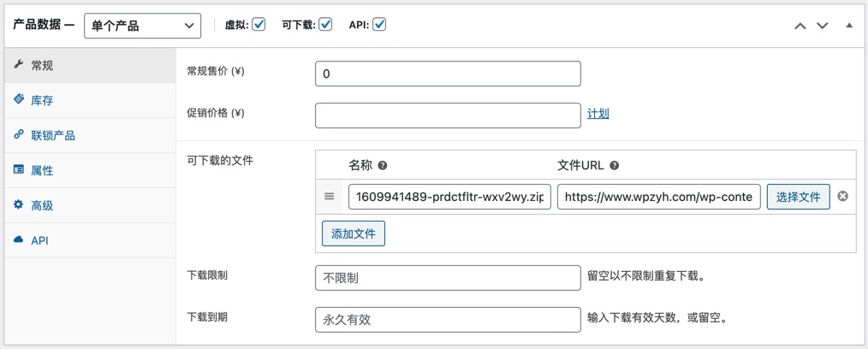Click the tag icon beside 库存
This screenshot has height=349, width=868.
[18, 99]
